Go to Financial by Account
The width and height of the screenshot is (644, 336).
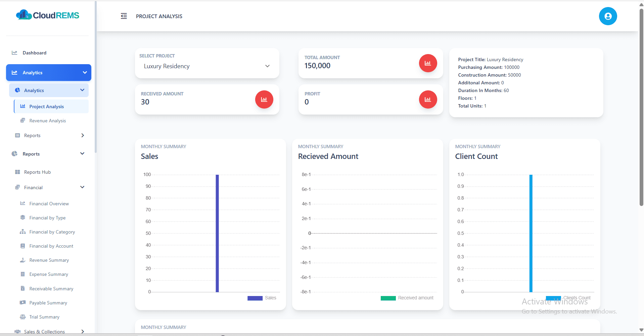(x=51, y=246)
